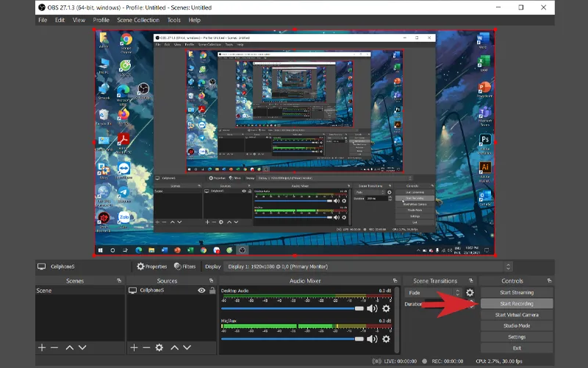Viewport: 588px width, 368px height.
Task: Click Start Streaming button
Action: (x=517, y=292)
